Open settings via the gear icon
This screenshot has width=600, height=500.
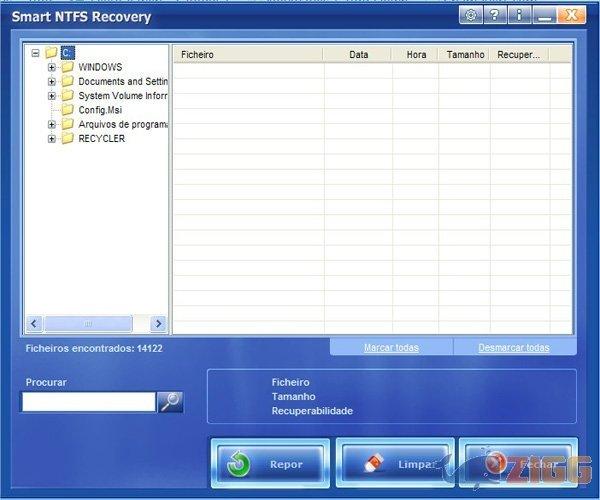pos(471,15)
